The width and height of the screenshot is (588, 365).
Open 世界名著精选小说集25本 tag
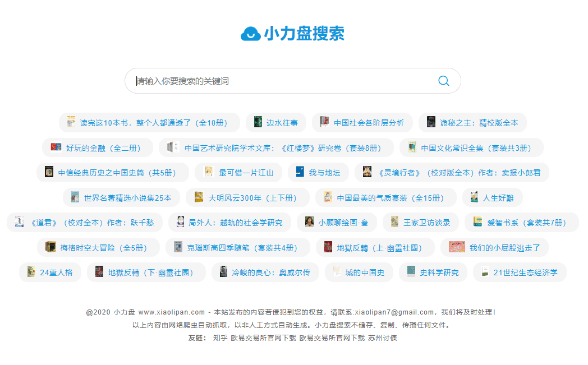coord(127,198)
